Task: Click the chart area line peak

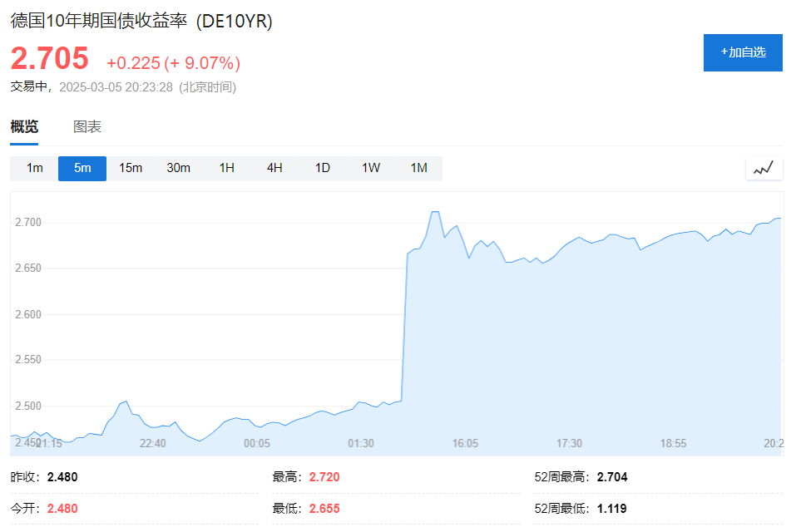Action: coord(436,212)
